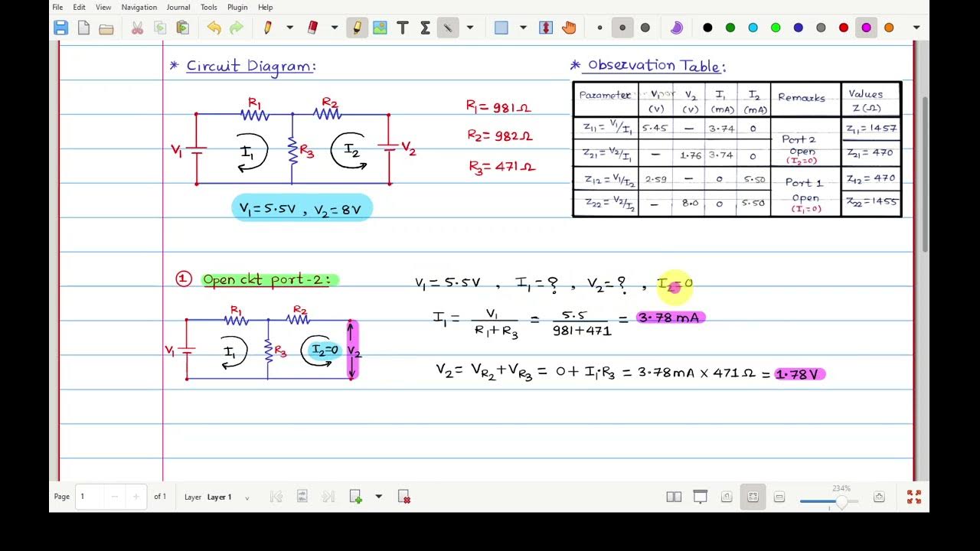Click the Save document icon
980x551 pixels.
click(x=60, y=28)
